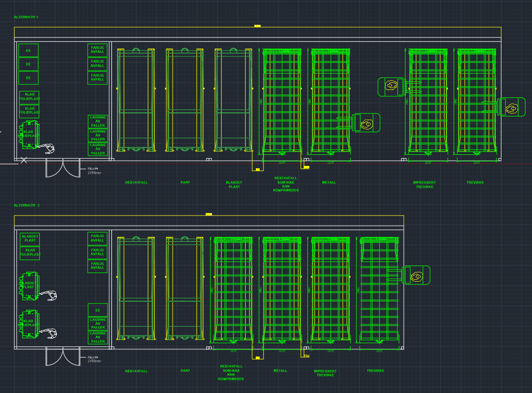Screen dimensions: 532x393
Task: Select the yellow marker on Alternativ 1's top wall
Action: pyautogui.click(x=257, y=26)
